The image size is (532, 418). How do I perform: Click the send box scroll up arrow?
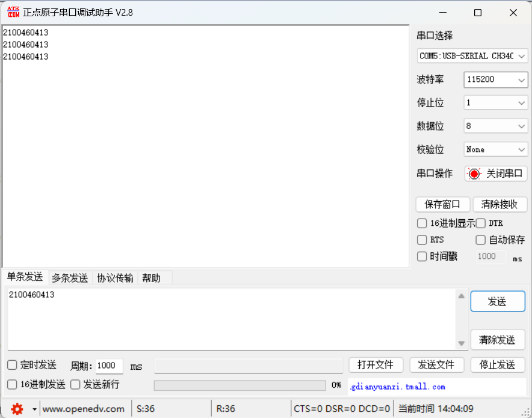tap(462, 296)
